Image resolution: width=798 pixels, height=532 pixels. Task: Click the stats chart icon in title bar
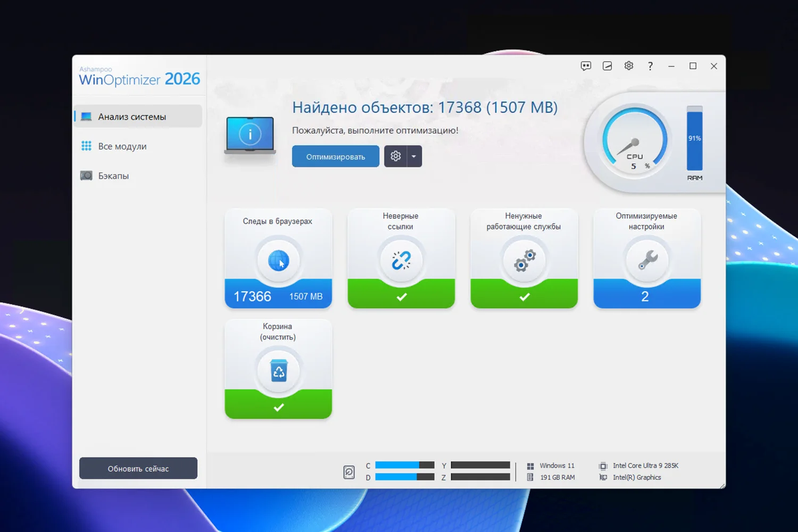point(607,66)
